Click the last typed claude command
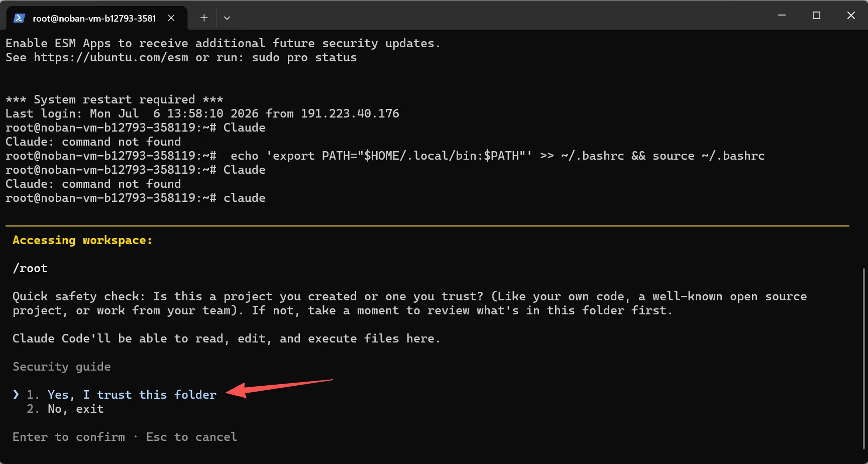 pos(244,198)
